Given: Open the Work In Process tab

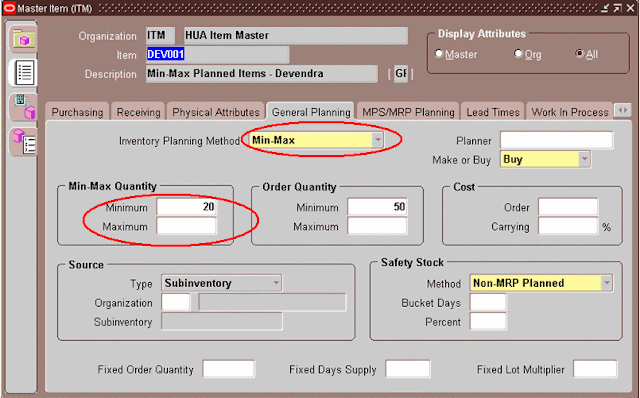Looking at the screenshot, I should click(569, 112).
